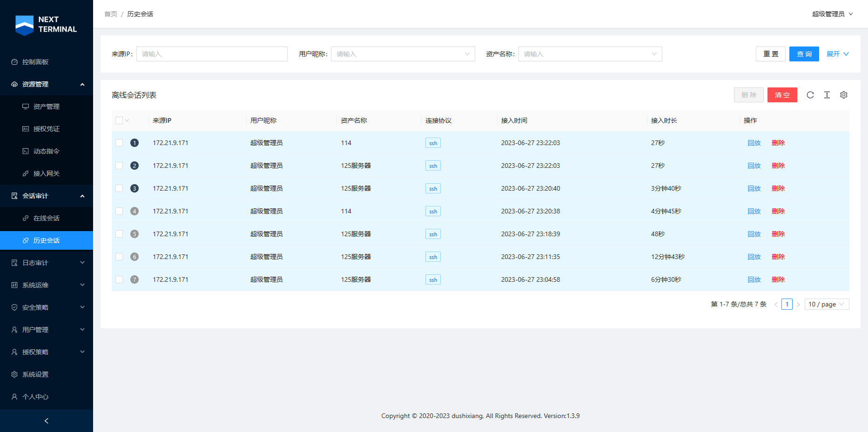
Task: Click the ssh tag in row 7
Action: tap(433, 280)
